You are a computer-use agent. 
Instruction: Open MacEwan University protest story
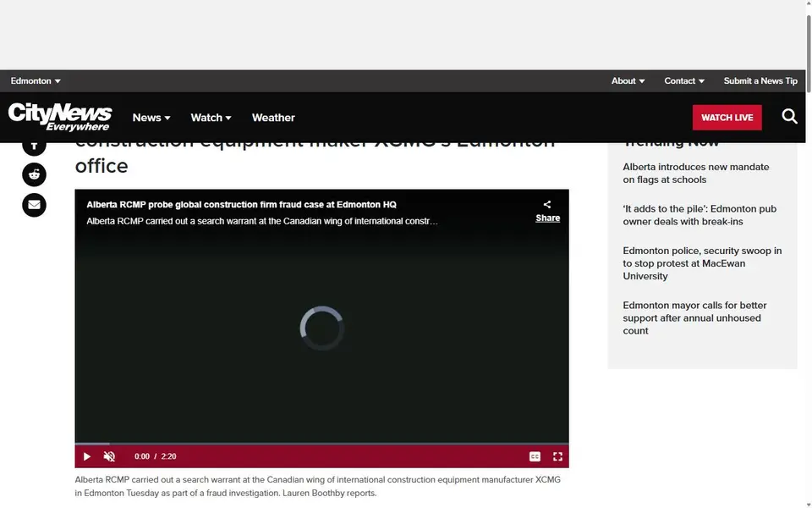click(702, 263)
